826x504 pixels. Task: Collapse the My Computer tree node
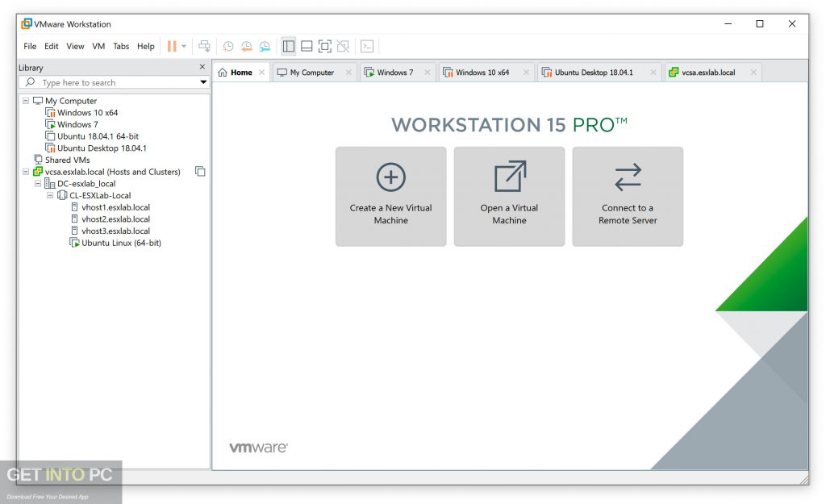click(x=26, y=100)
